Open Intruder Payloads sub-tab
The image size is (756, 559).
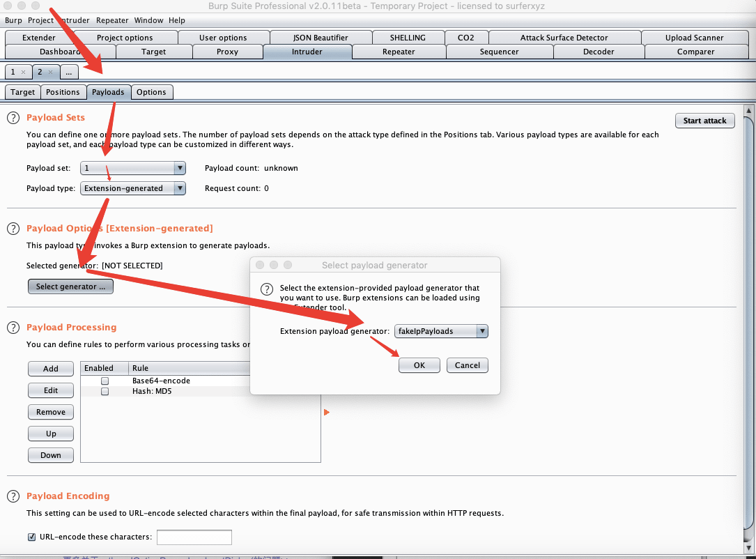[x=108, y=92]
